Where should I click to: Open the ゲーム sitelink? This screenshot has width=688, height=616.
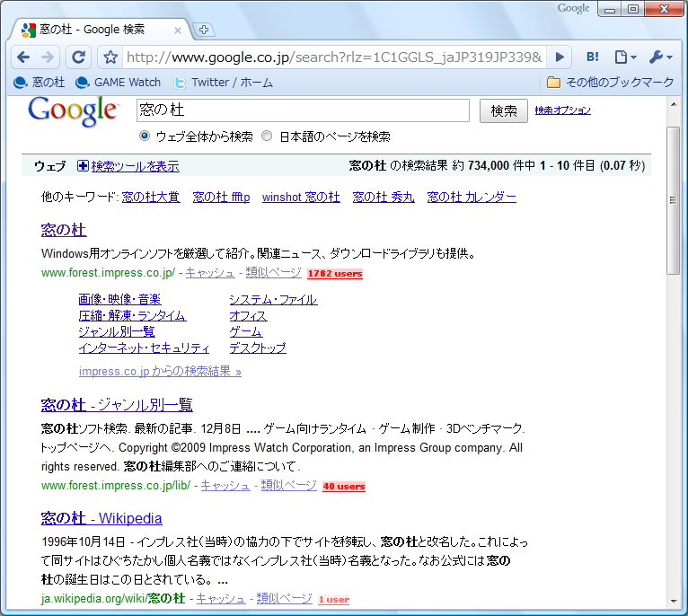(246, 331)
